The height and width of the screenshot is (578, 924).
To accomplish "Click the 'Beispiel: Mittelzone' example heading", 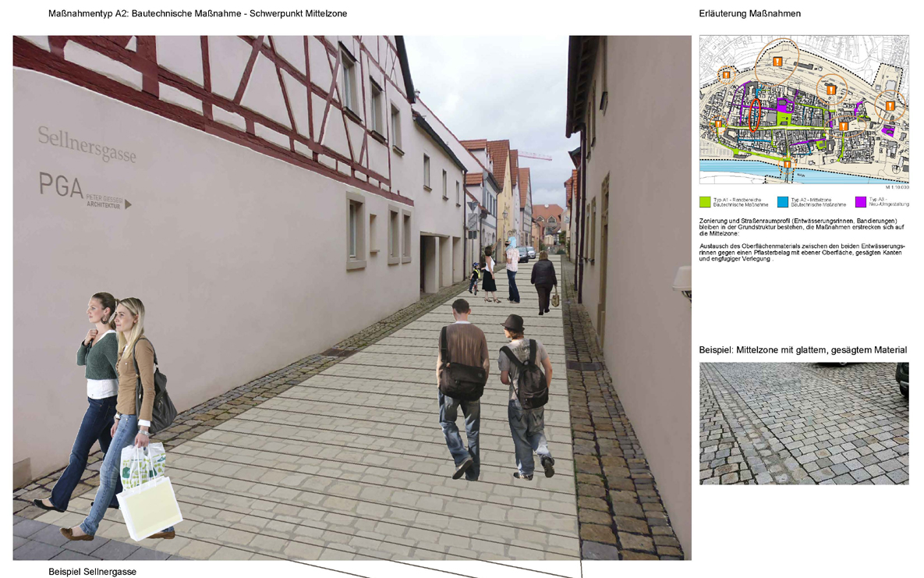I will point(802,350).
